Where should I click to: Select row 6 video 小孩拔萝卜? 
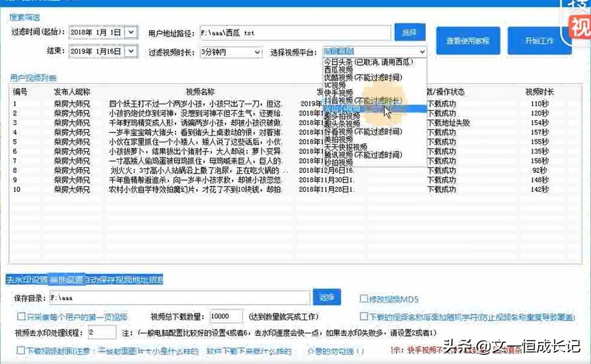pos(195,151)
